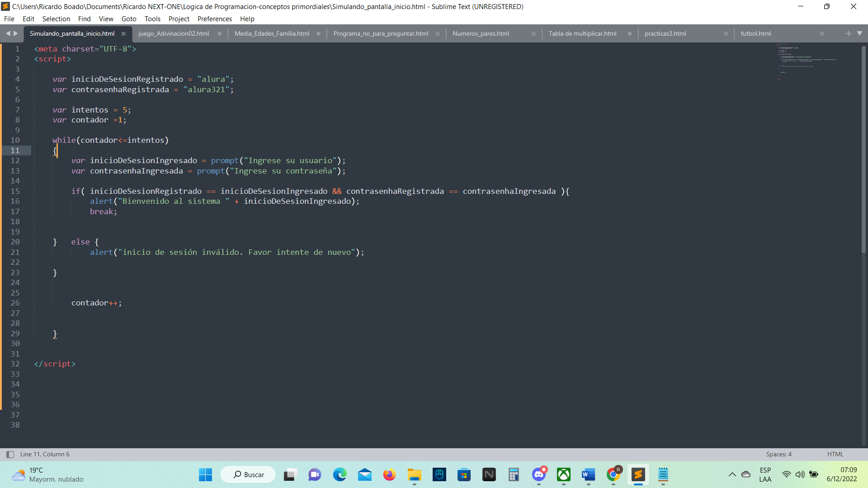
Task: Open the Help menu
Action: tap(247, 19)
